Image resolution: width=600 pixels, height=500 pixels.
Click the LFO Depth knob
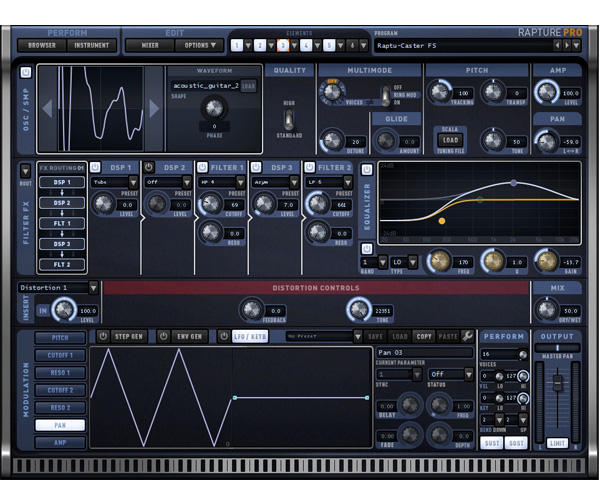pos(439,434)
